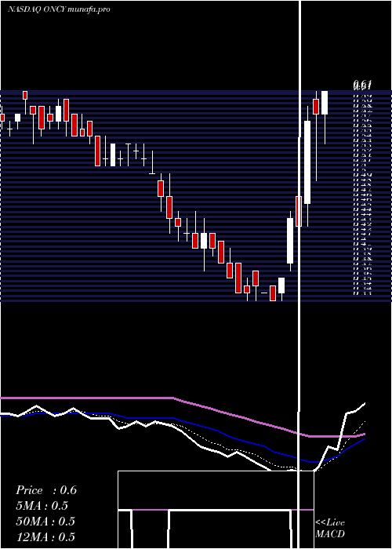Click the '<<Live MACD' label
This screenshot has height=549, width=392.
[x=330, y=529]
